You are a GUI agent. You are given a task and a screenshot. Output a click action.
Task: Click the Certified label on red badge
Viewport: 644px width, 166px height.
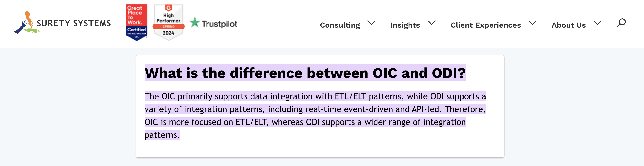(136, 30)
